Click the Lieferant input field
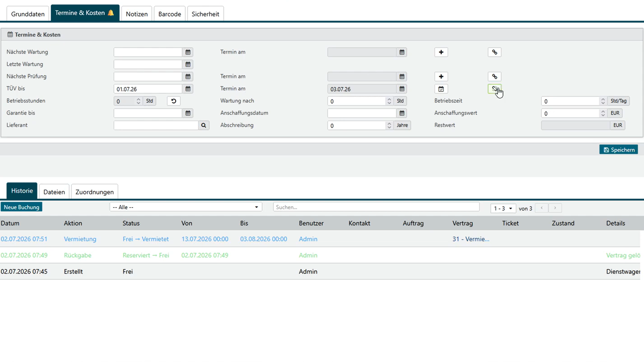644x362 pixels. (156, 125)
